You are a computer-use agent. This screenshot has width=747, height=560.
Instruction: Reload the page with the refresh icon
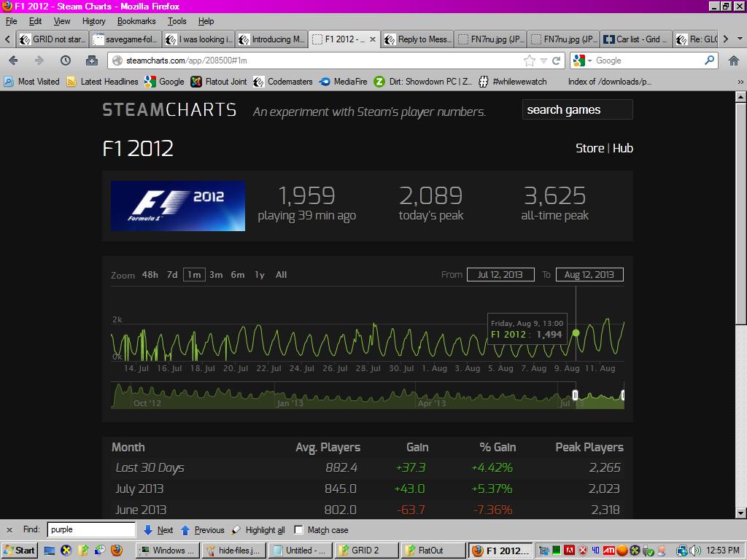556,61
